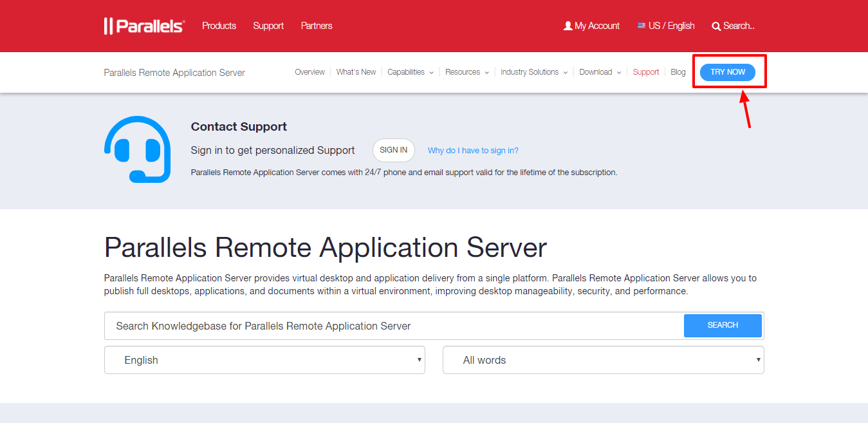This screenshot has width=868, height=423.
Task: Open search with the magnifier icon
Action: (x=716, y=26)
